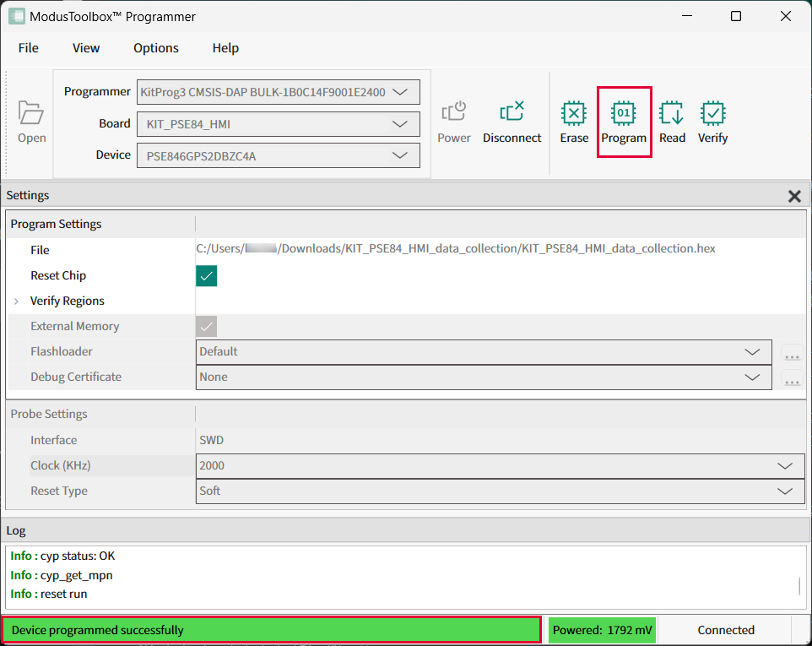
Task: Click the Debug Certificate browse ellipsis button
Action: click(x=792, y=379)
